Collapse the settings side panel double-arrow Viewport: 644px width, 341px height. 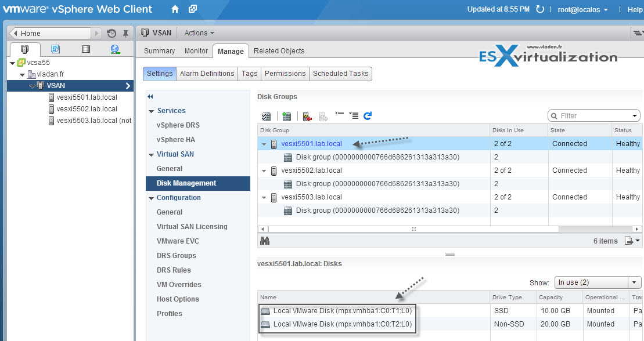150,97
